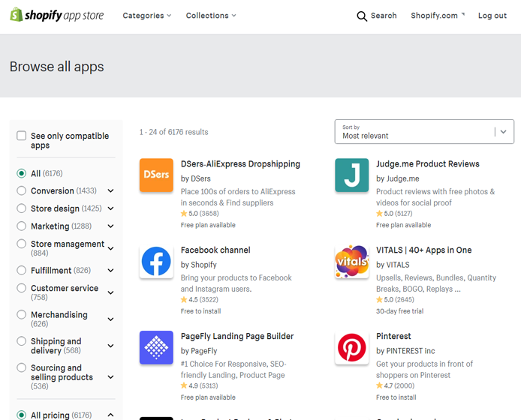Click the star rating of VITALS
The image size is (521, 420).
[x=395, y=299]
